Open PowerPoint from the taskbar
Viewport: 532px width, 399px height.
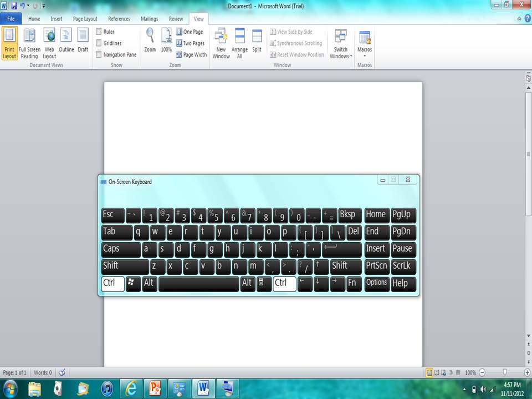[155, 388]
